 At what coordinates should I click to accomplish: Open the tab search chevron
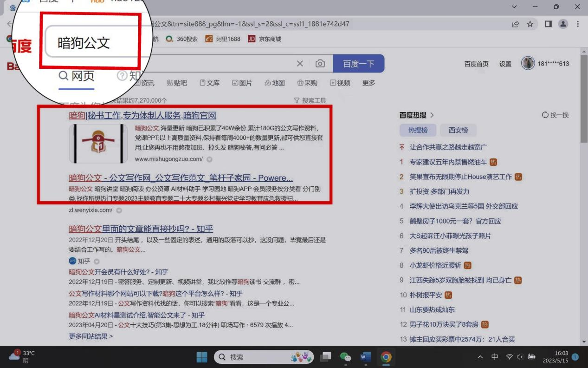[x=514, y=7]
